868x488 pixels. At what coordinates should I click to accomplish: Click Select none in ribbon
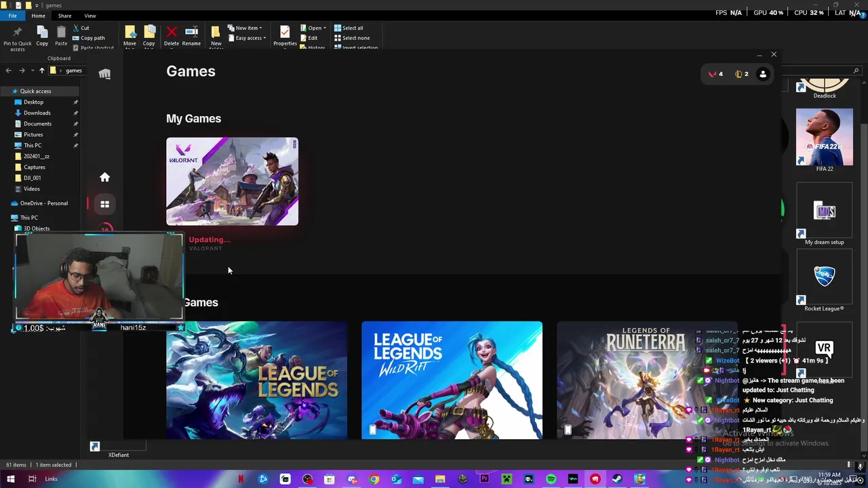(351, 38)
